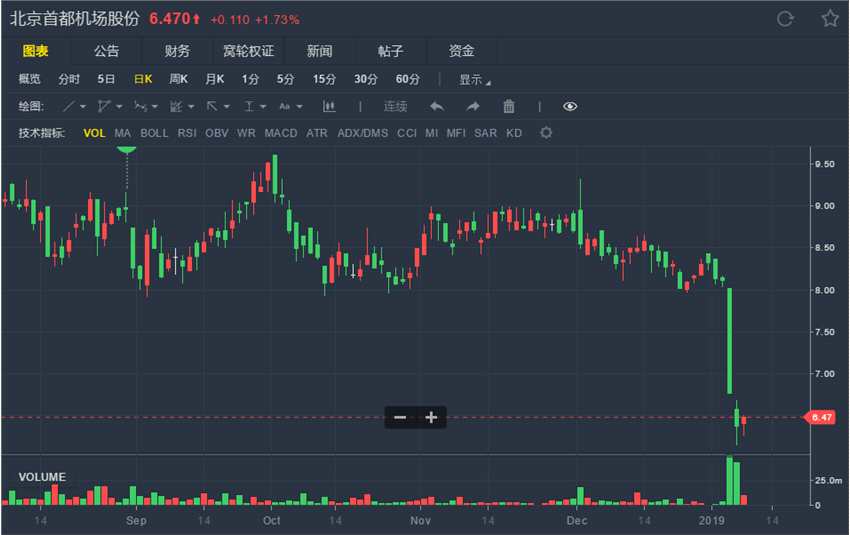Click the green date marker above chart
Screen dimensions: 850x535
click(127, 150)
